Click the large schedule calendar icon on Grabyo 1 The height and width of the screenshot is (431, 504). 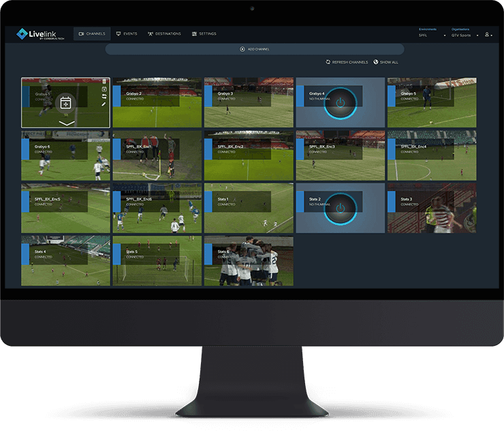tap(65, 103)
